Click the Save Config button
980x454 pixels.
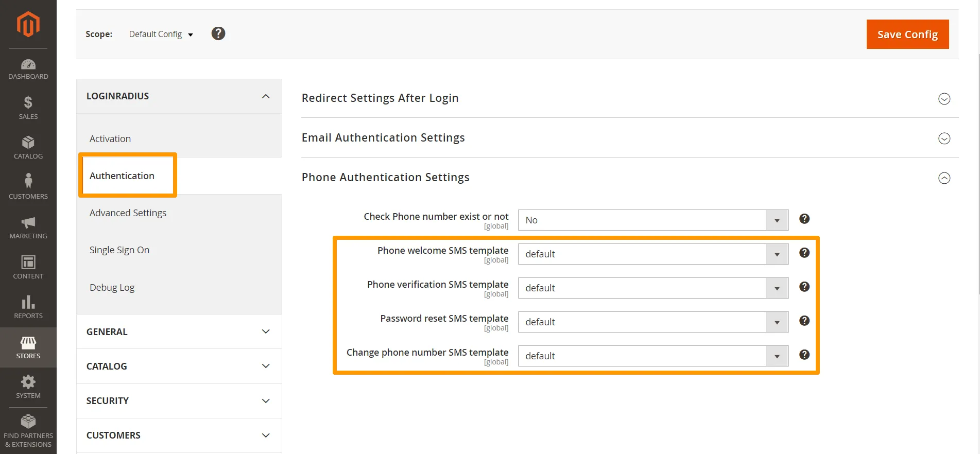907,34
